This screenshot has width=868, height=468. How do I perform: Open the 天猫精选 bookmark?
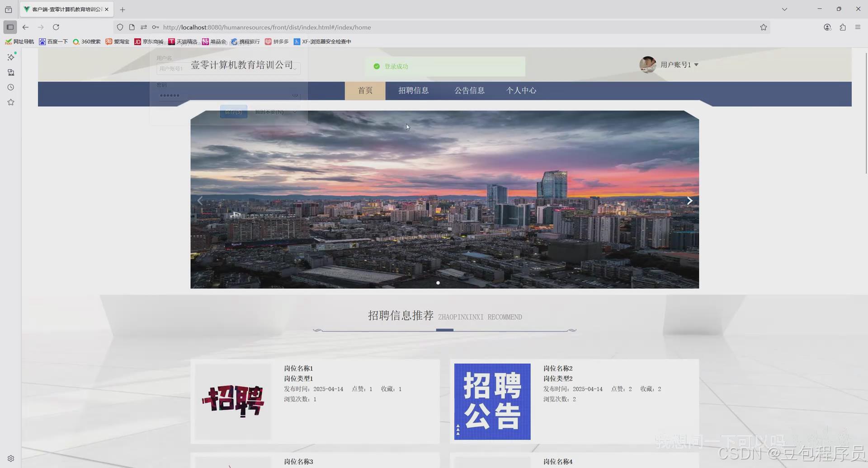point(183,42)
